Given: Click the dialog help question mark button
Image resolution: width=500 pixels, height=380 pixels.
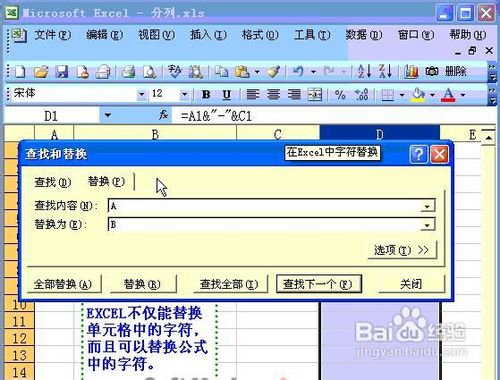Looking at the screenshot, I should 418,154.
